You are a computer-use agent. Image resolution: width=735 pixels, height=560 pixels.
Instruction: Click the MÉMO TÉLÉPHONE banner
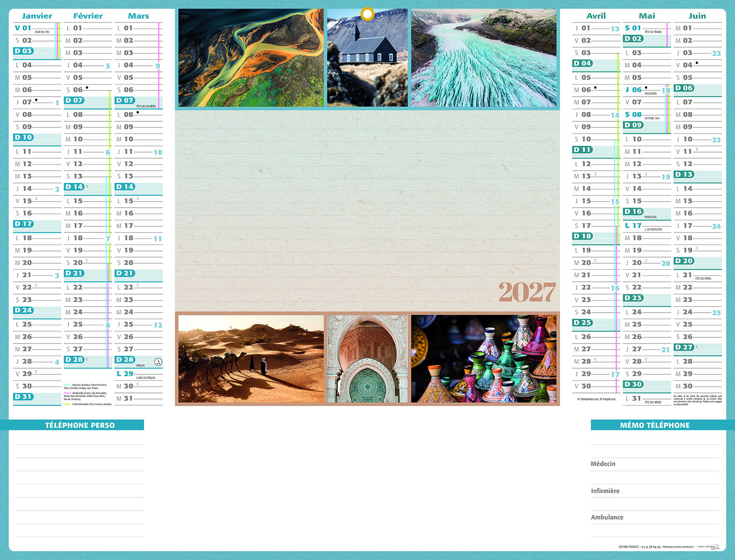pos(655,425)
